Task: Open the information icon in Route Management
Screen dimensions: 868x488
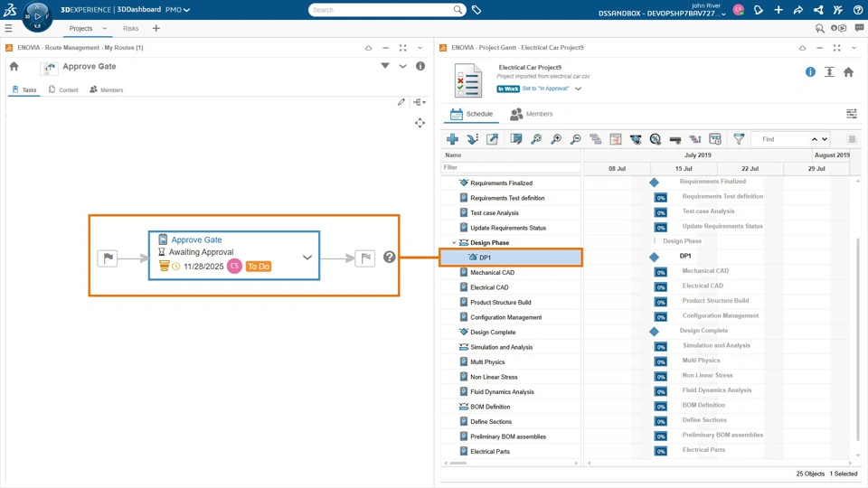Action: coord(420,66)
